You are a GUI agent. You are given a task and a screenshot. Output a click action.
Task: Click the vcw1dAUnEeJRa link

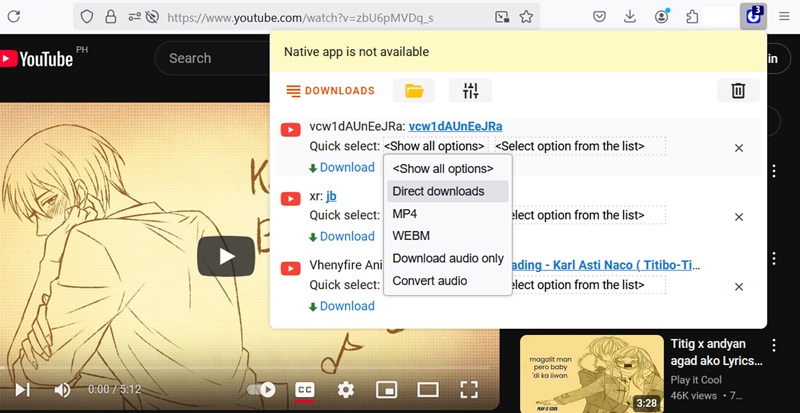(x=455, y=126)
